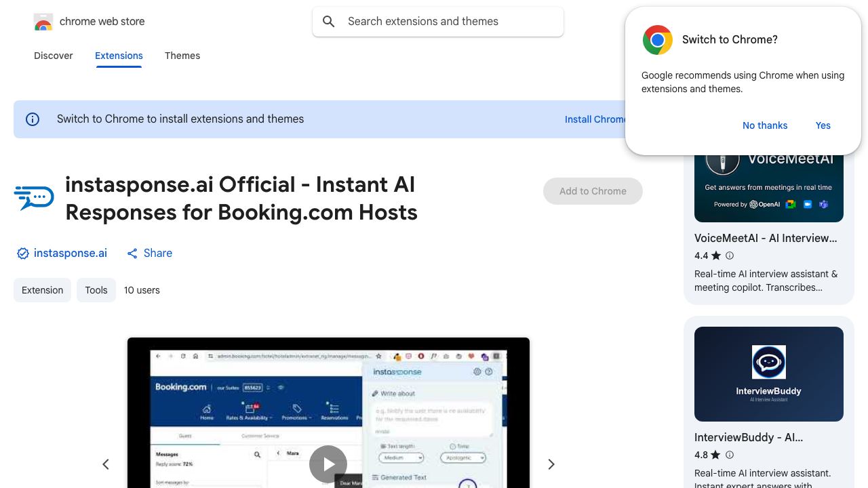
Task: Go to previous screenshot with left arrow
Action: click(106, 464)
